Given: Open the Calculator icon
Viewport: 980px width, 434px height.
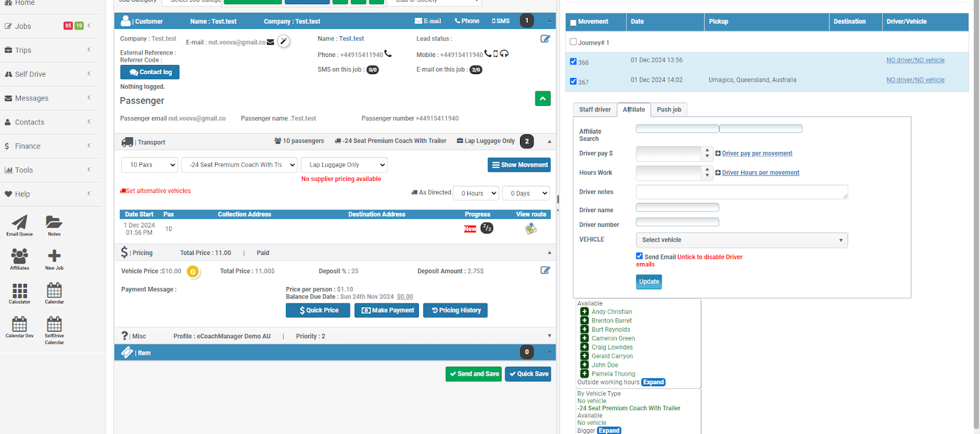Looking at the screenshot, I should pyautogui.click(x=20, y=291).
